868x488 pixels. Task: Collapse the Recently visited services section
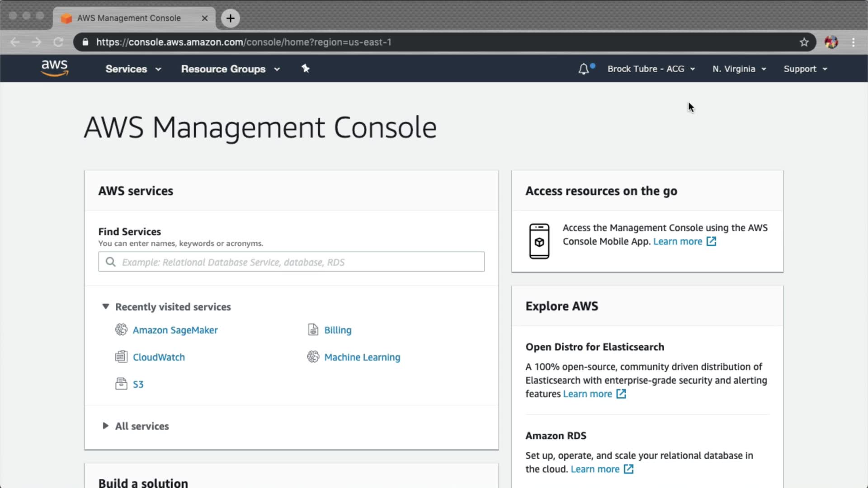(x=105, y=306)
